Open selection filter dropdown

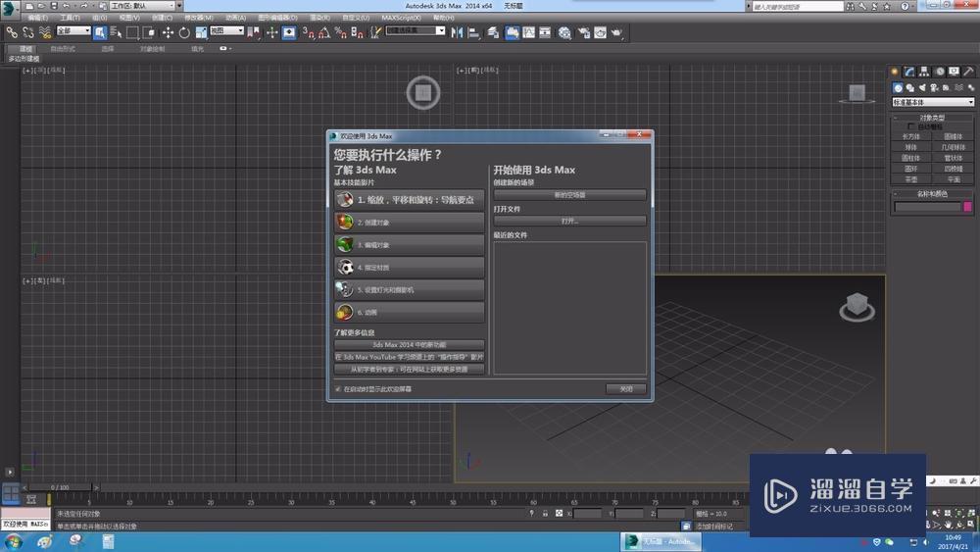[x=73, y=30]
